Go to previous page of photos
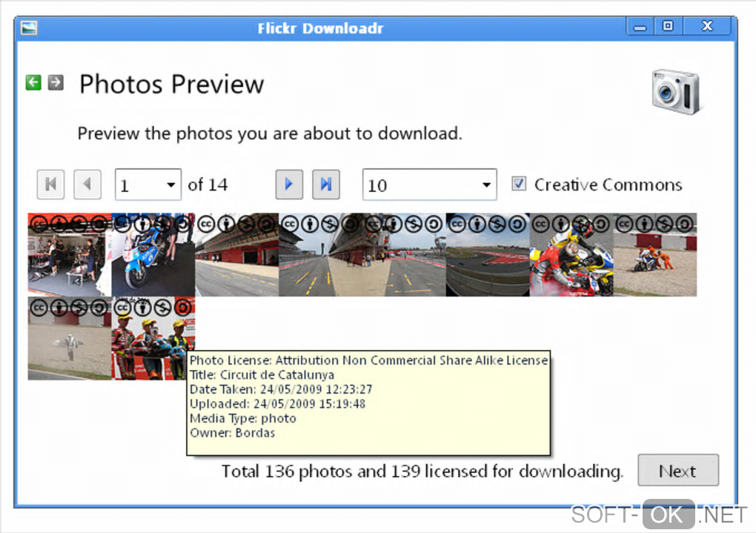 click(x=87, y=185)
